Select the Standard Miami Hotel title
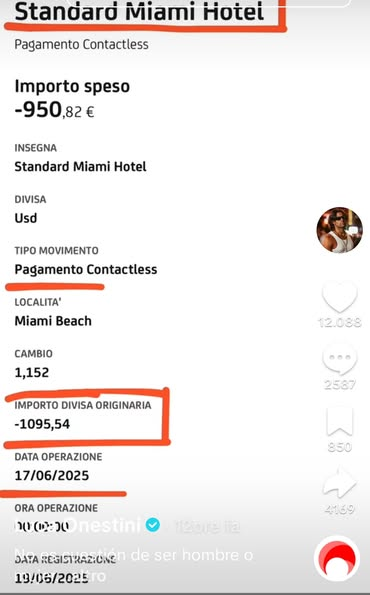 click(x=139, y=11)
